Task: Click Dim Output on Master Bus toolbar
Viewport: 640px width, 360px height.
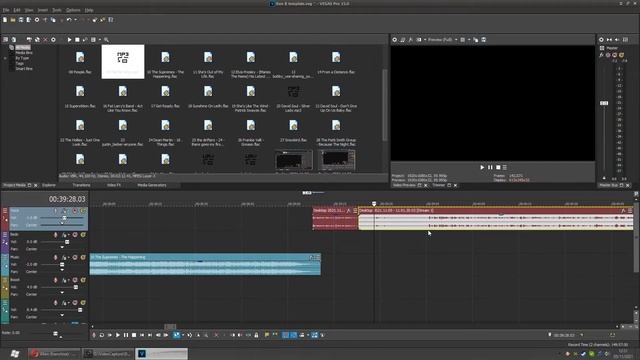Action: pos(617,40)
